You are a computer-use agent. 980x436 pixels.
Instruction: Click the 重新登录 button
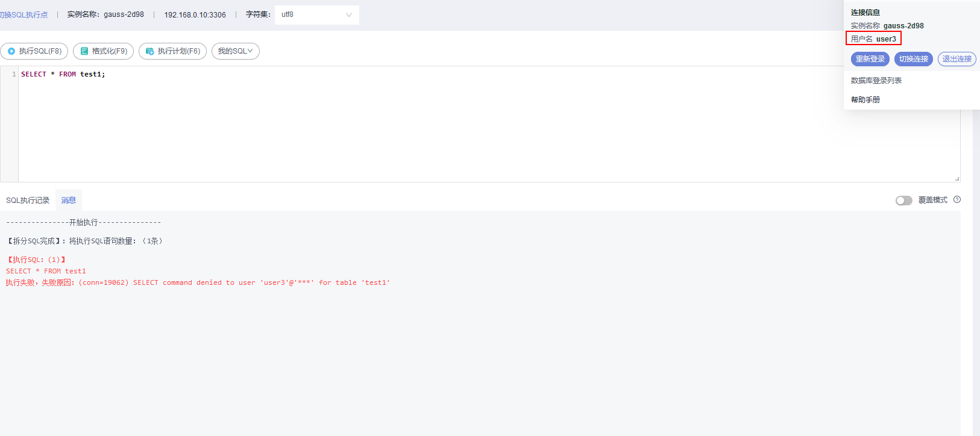(870, 59)
